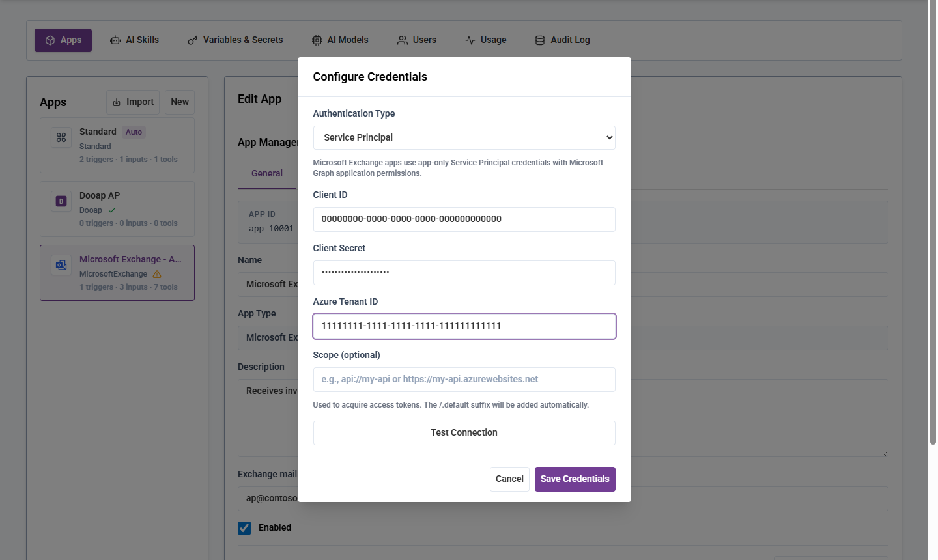Image resolution: width=938 pixels, height=560 pixels.
Task: Click the Usage activity icon
Action: (470, 40)
